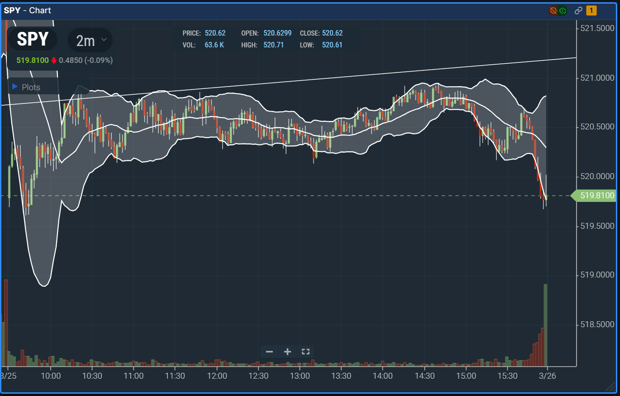
Task: Click the green sync icon in header
Action: coord(563,11)
